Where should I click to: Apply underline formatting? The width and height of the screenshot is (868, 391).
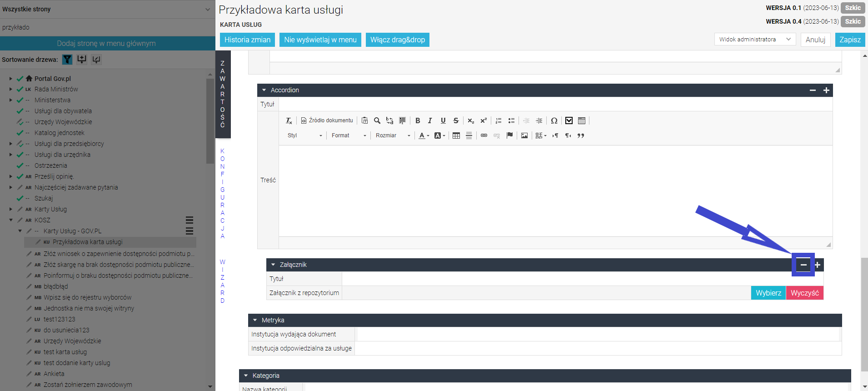[443, 120]
